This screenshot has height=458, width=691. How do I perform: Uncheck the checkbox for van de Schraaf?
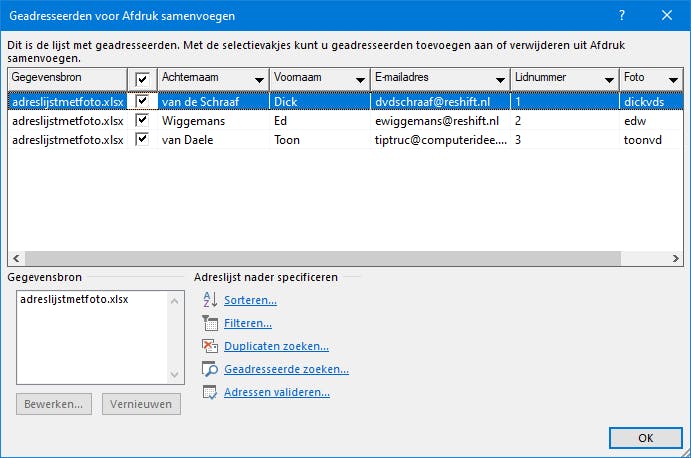click(x=142, y=100)
